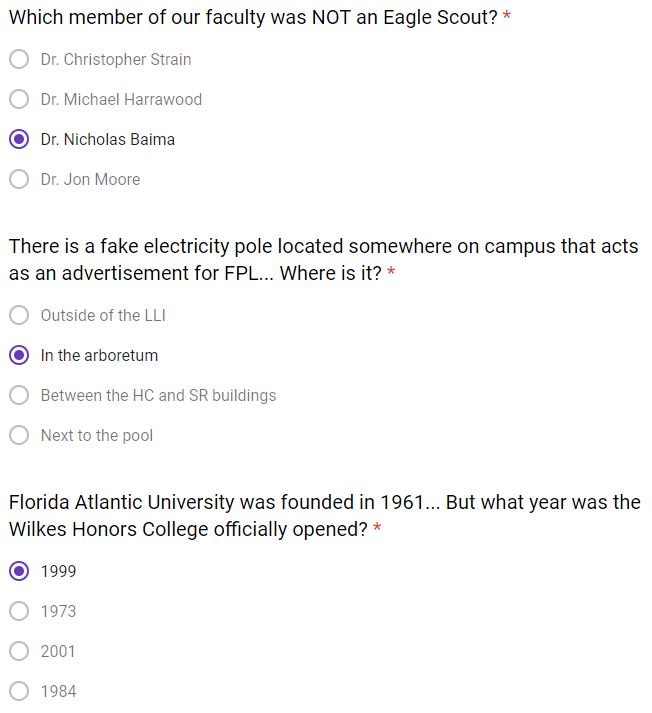
Task: Choose 'Between the HC and SR buildings'
Action: 19,395
